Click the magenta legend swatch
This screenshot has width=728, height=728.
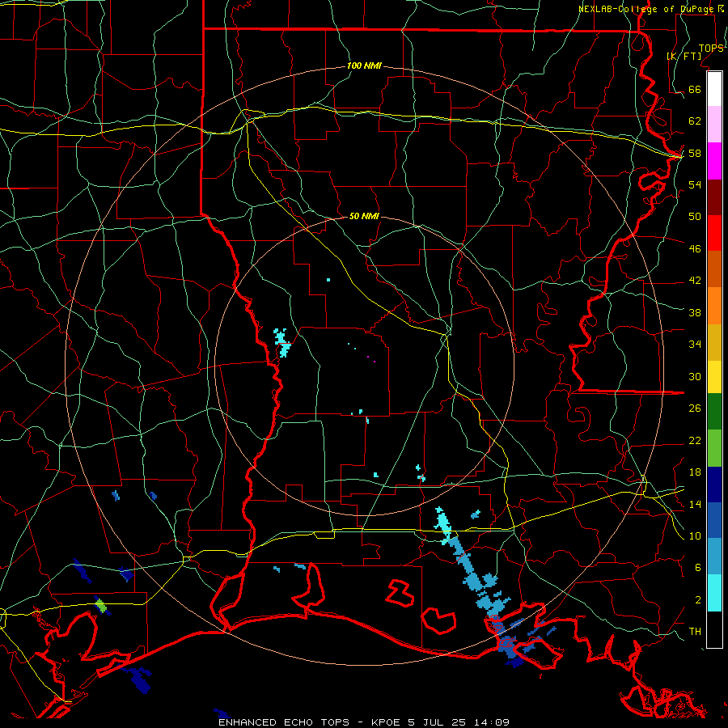pyautogui.click(x=714, y=161)
